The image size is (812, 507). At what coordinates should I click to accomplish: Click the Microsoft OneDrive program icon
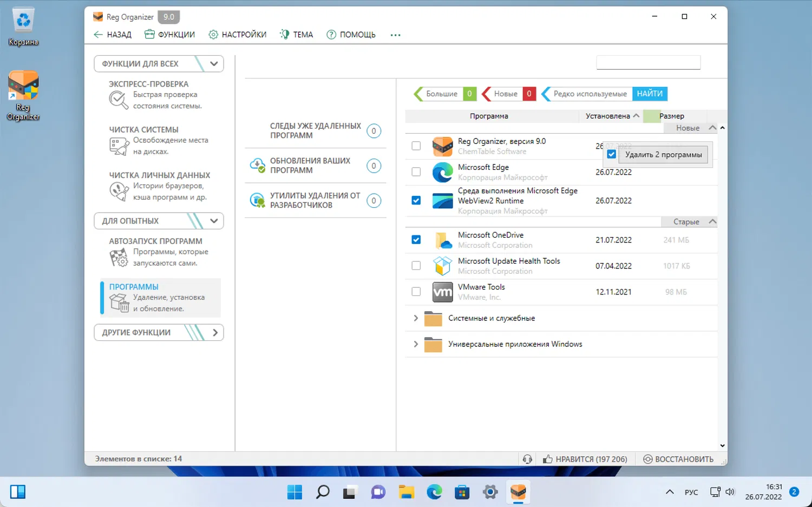(442, 240)
